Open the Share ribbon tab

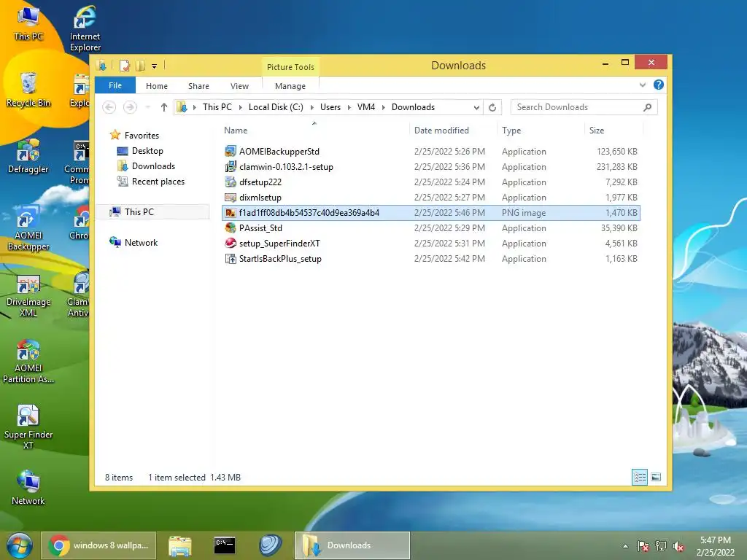click(x=198, y=86)
